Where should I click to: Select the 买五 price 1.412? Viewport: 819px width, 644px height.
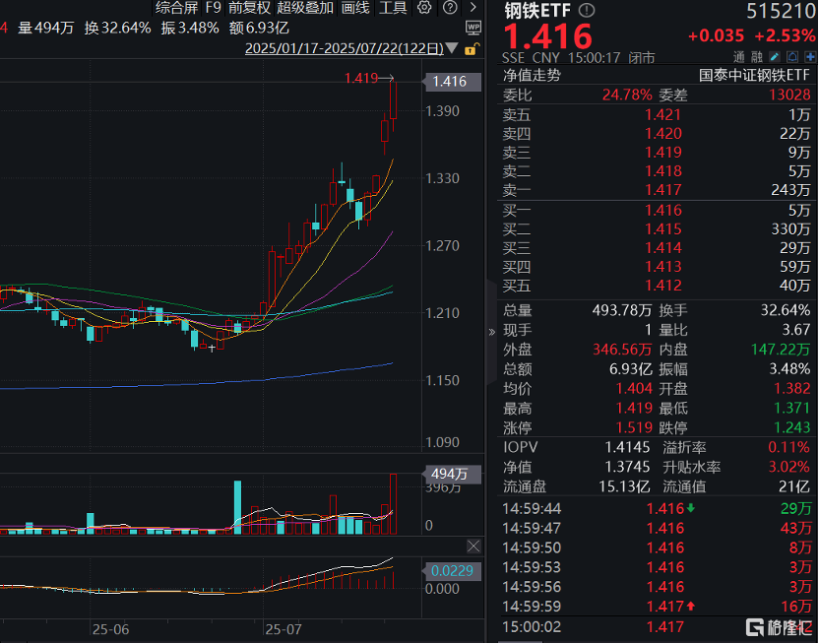tap(662, 286)
